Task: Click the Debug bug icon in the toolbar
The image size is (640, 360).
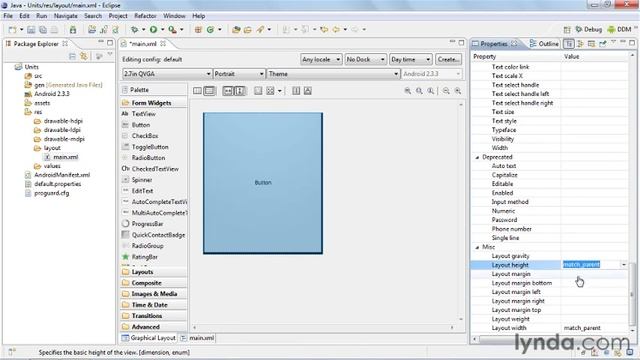Action: (134, 29)
